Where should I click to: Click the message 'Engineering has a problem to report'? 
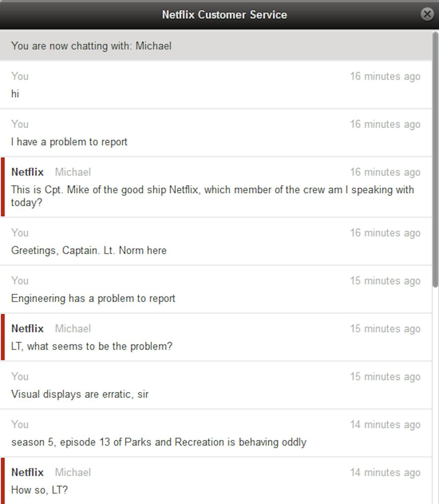pos(93,298)
